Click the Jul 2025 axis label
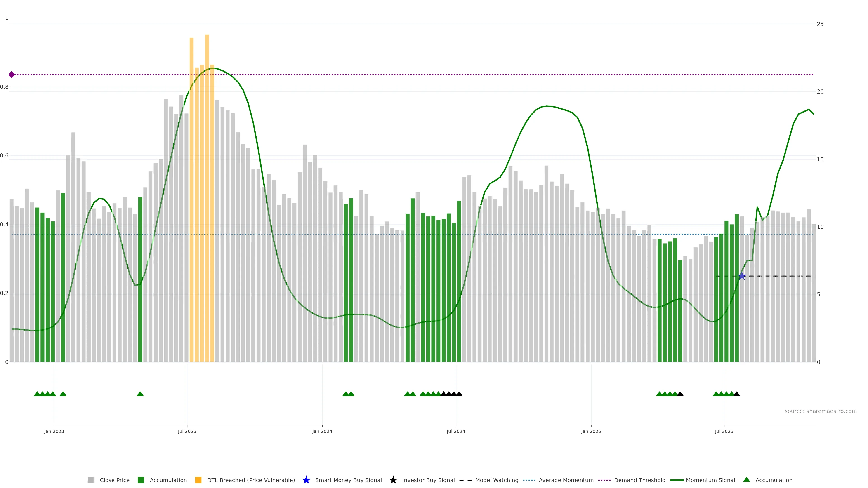The image size is (868, 488). pyautogui.click(x=724, y=432)
